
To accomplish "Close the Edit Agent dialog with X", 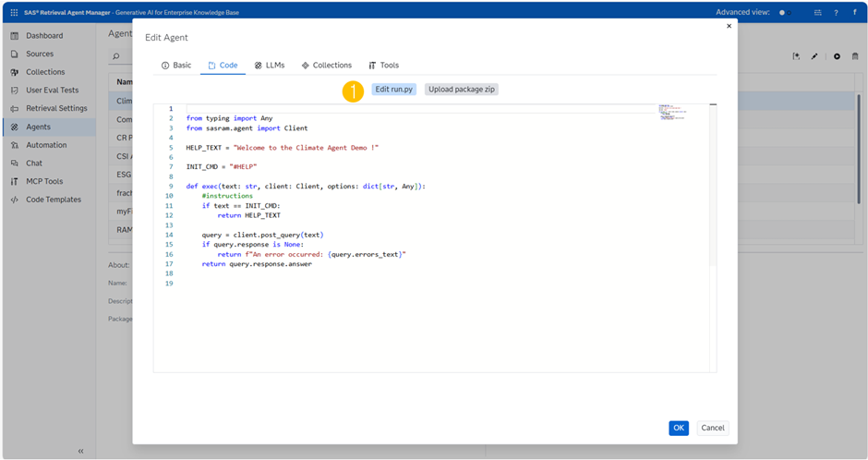I will click(x=729, y=26).
